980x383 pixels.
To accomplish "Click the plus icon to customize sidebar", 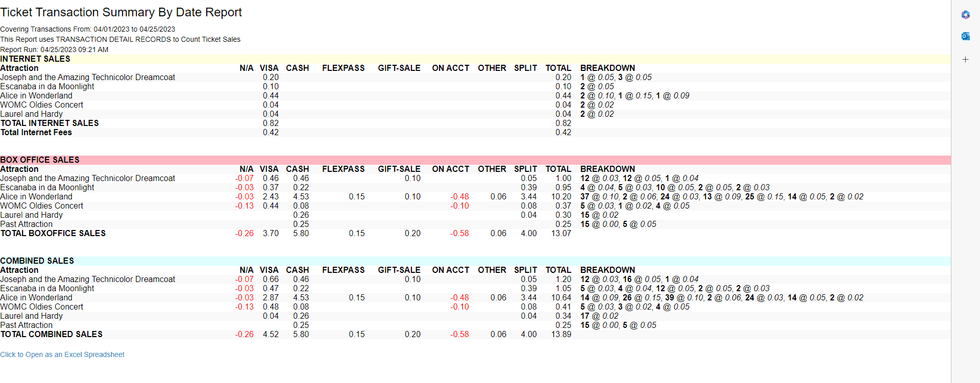I will (965, 60).
